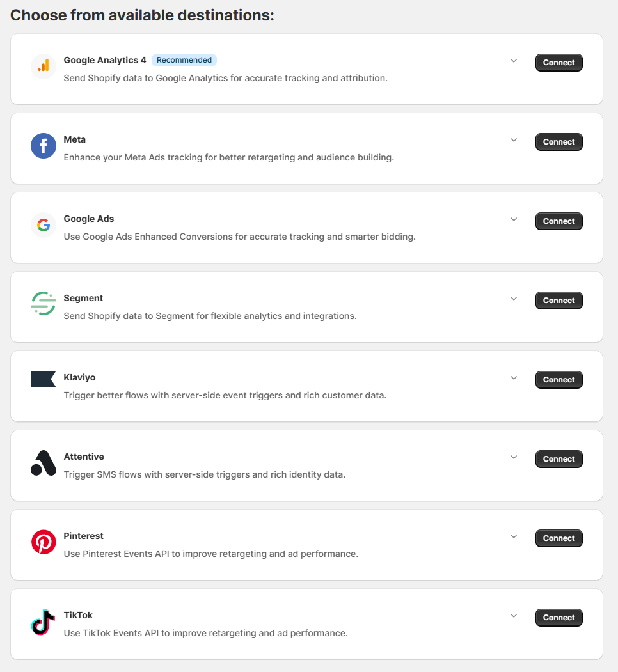Click the Recommended badge
618x672 pixels.
[x=184, y=60]
